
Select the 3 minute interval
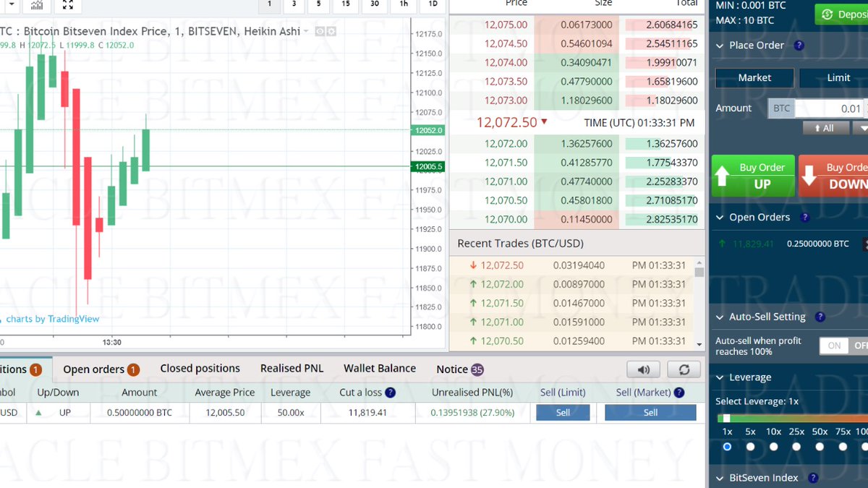pos(294,4)
